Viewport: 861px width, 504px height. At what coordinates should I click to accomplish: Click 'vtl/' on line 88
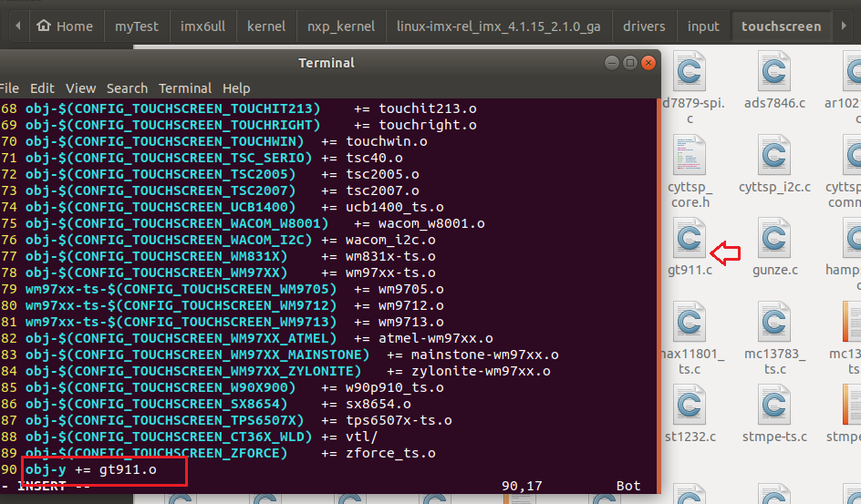362,437
